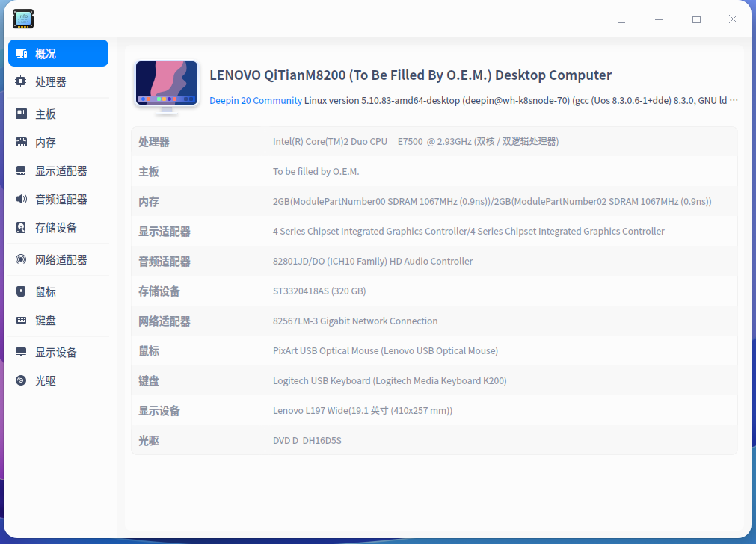The height and width of the screenshot is (544, 756).
Task: Click the 鼠标 mouse icon in sidebar
Action: [x=21, y=291]
